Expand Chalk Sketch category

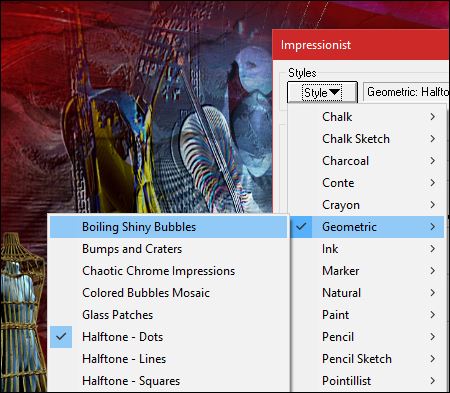367,139
